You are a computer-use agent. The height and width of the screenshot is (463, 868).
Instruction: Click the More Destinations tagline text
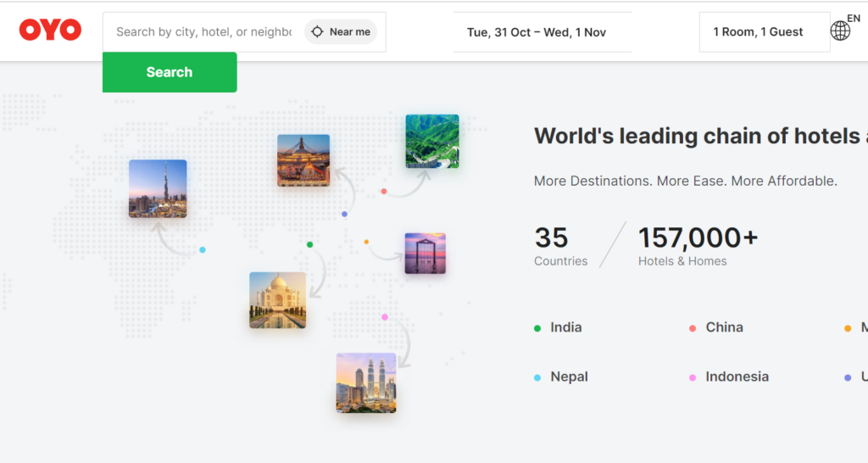pyautogui.click(x=685, y=181)
